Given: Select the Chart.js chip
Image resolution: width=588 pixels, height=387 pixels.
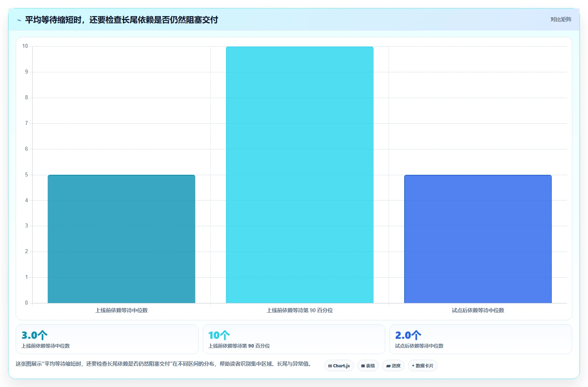Looking at the screenshot, I should [x=339, y=366].
